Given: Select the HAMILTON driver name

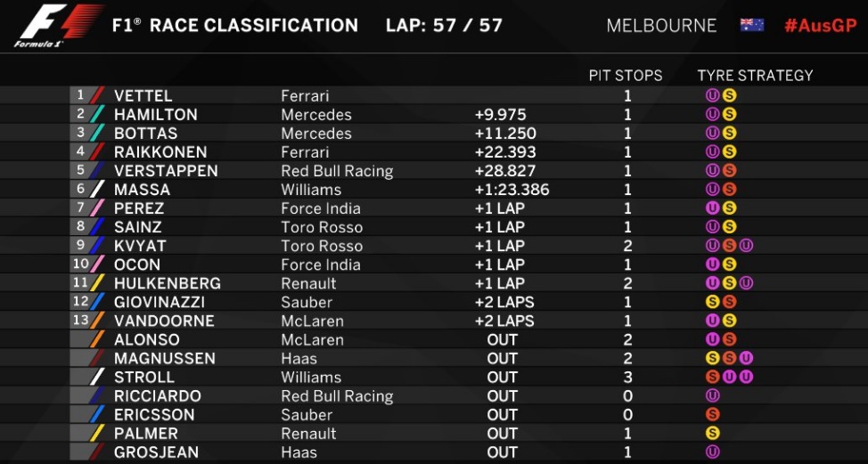Looking at the screenshot, I should pos(156,115).
